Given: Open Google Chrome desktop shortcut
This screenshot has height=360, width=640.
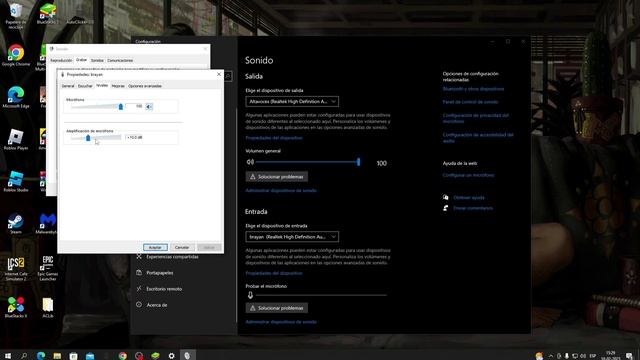Looking at the screenshot, I should pyautogui.click(x=16, y=56).
